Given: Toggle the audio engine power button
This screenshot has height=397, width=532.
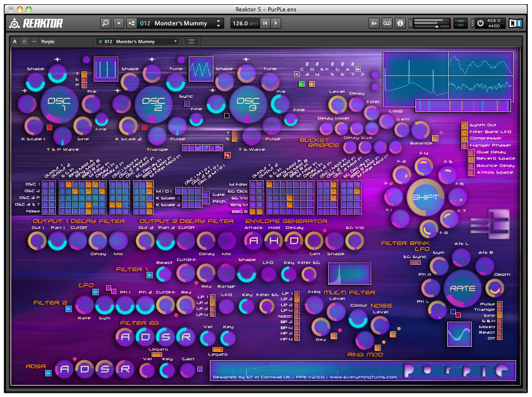Looking at the screenshot, I should coord(481,23).
